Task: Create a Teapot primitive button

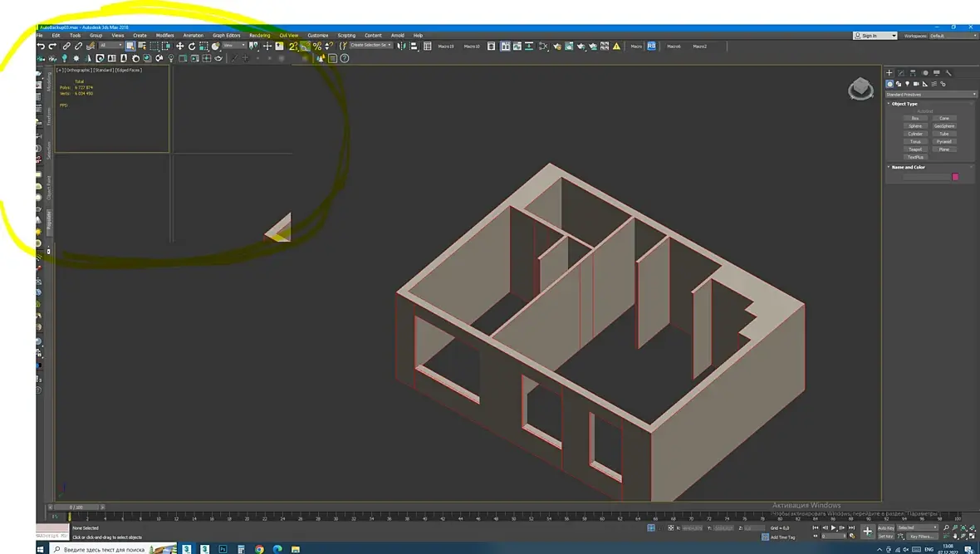Action: pyautogui.click(x=915, y=150)
